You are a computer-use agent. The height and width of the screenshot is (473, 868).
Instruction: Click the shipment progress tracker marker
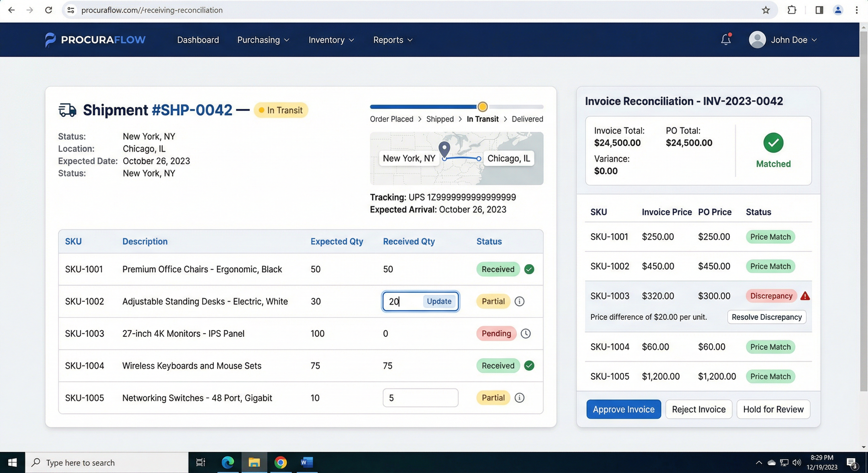pyautogui.click(x=482, y=106)
